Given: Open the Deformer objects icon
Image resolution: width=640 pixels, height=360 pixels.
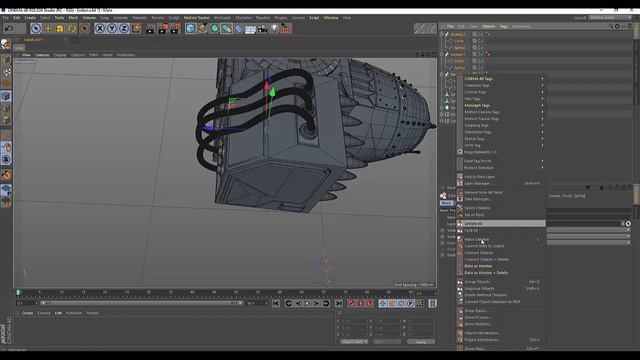Looking at the screenshot, I should (238, 28).
